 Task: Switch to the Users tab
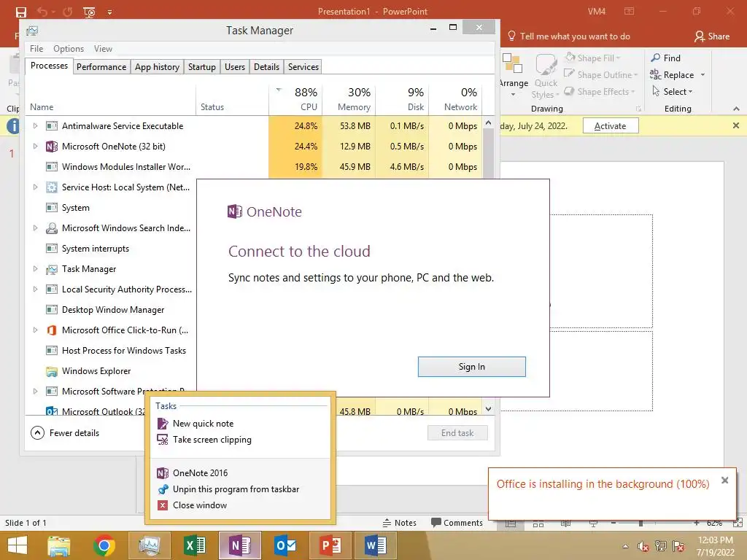coord(235,66)
